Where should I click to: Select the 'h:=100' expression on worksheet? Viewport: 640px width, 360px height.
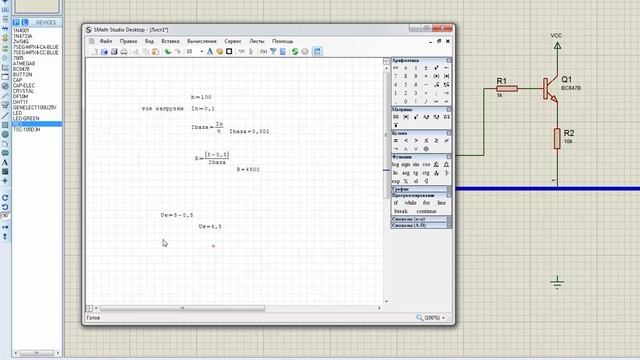201,97
